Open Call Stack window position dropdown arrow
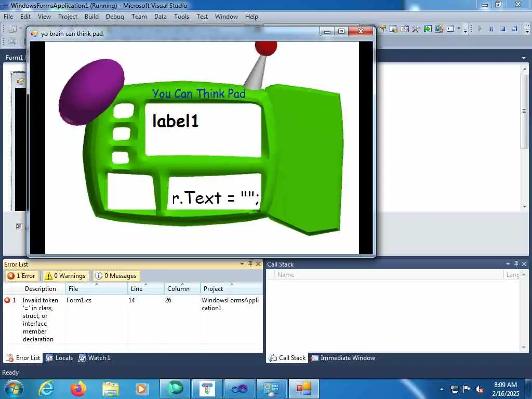Screen dimensions: 532x399 coord(508,263)
